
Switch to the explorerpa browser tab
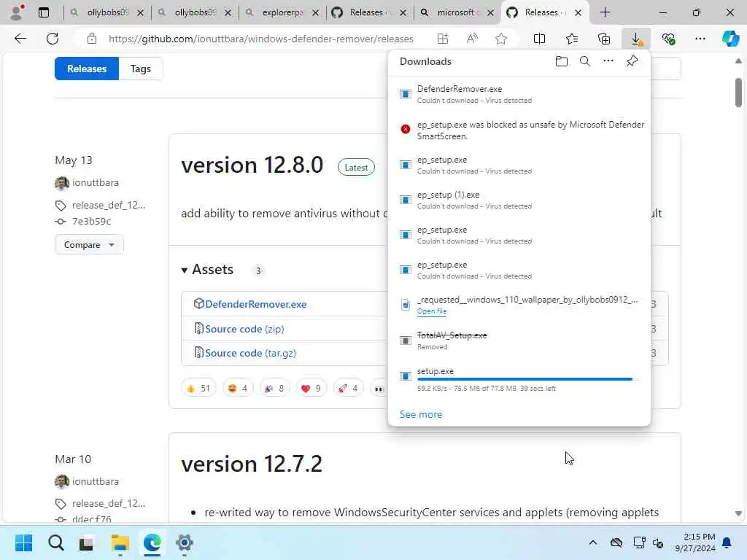pyautogui.click(x=282, y=12)
